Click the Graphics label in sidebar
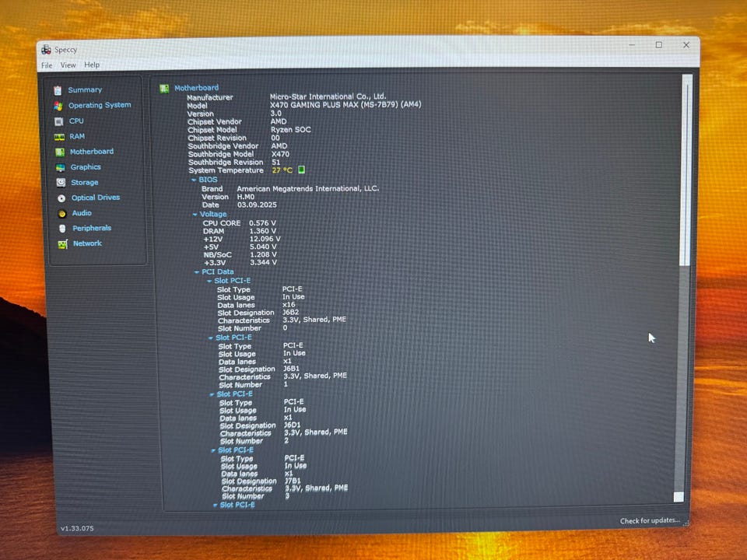The image size is (747, 560). tap(86, 167)
